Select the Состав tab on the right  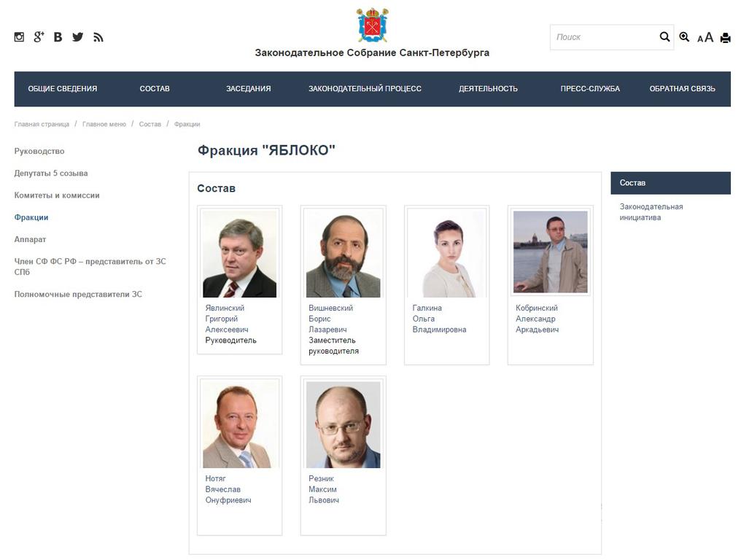[670, 183]
